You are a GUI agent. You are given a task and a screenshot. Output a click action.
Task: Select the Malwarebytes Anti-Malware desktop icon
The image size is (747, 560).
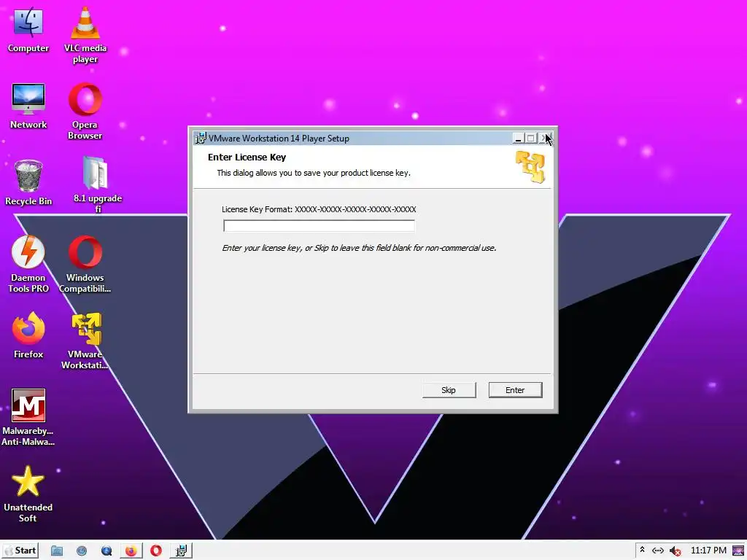[x=28, y=417]
